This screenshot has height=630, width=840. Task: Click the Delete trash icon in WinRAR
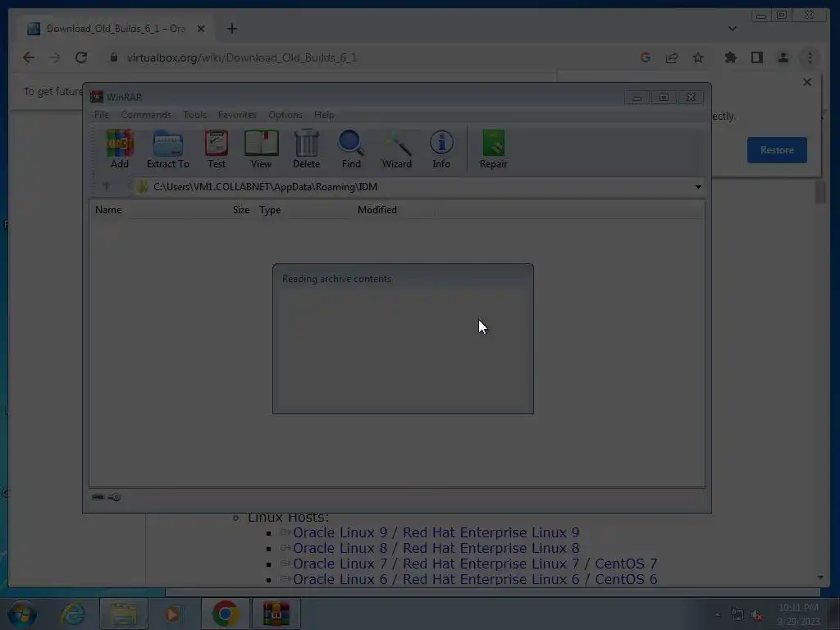[307, 149]
